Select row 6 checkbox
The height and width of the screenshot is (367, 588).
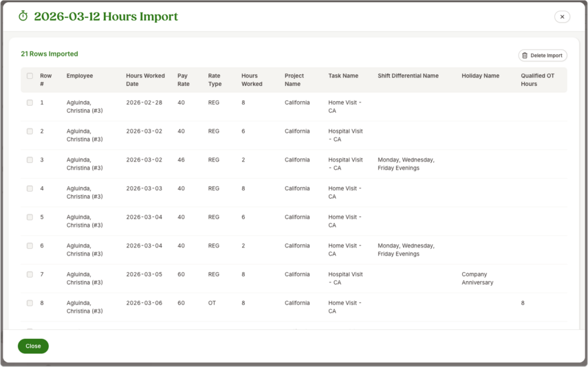tap(30, 246)
